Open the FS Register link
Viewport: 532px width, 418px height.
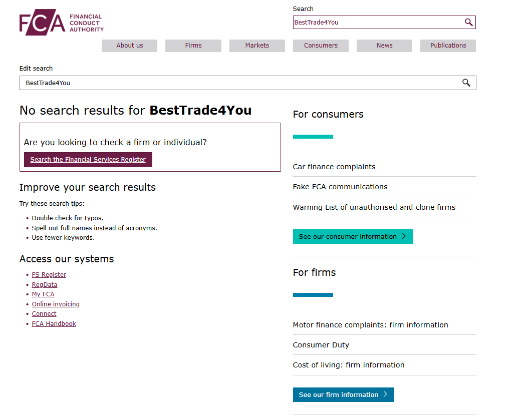49,275
